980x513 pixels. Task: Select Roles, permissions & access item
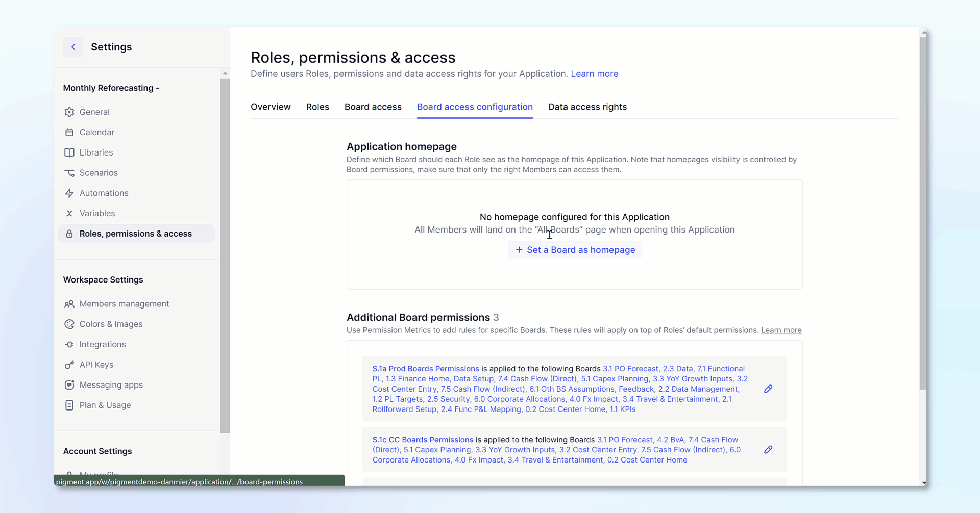(x=136, y=234)
